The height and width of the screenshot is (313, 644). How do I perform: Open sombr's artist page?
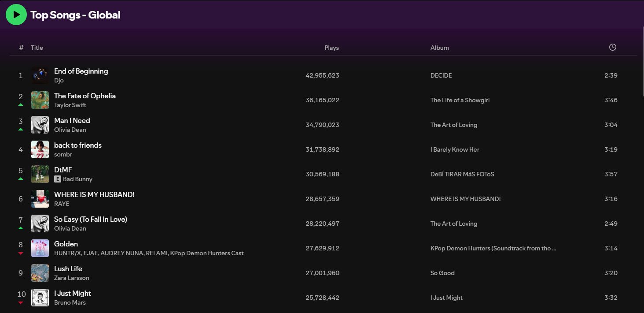click(x=63, y=154)
